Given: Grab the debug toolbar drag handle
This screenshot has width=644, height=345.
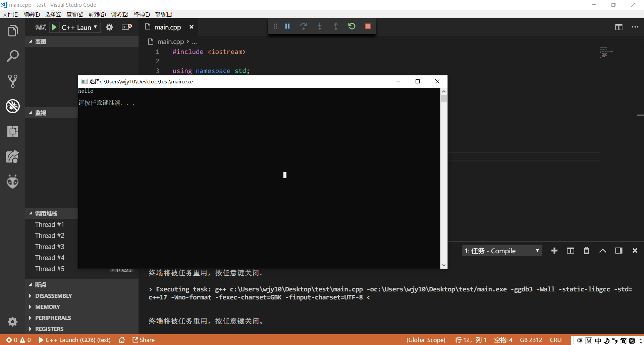Looking at the screenshot, I should [x=275, y=26].
